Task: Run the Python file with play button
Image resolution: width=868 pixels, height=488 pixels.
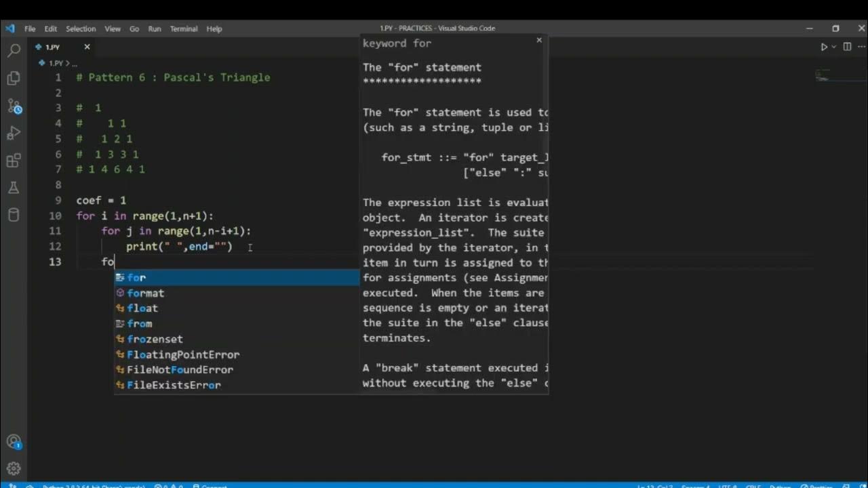Action: (x=824, y=47)
